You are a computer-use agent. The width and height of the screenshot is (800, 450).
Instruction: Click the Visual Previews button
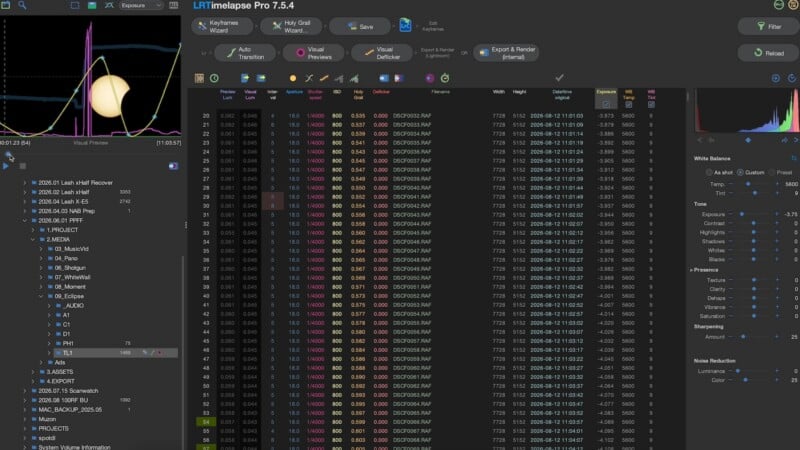(313, 53)
